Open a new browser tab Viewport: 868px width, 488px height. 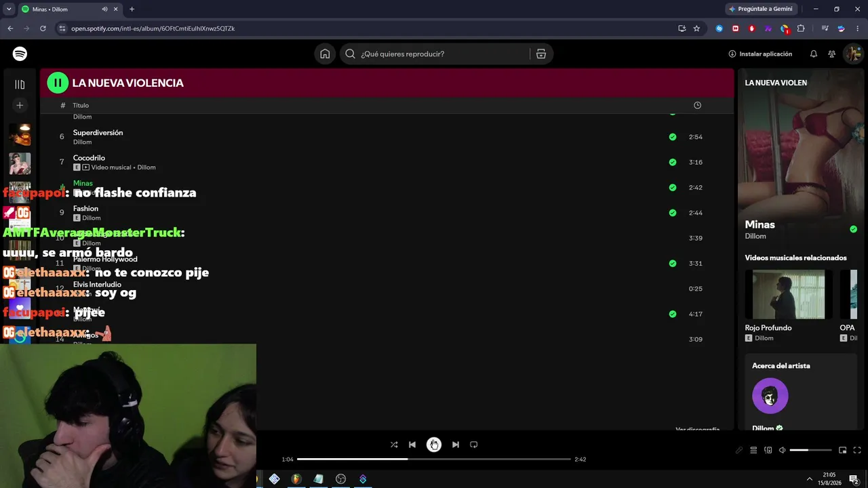point(132,9)
